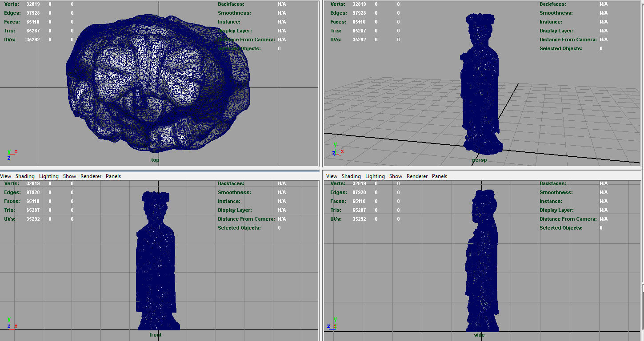Open the Panels menu in the side viewport
The height and width of the screenshot is (341, 644).
440,176
